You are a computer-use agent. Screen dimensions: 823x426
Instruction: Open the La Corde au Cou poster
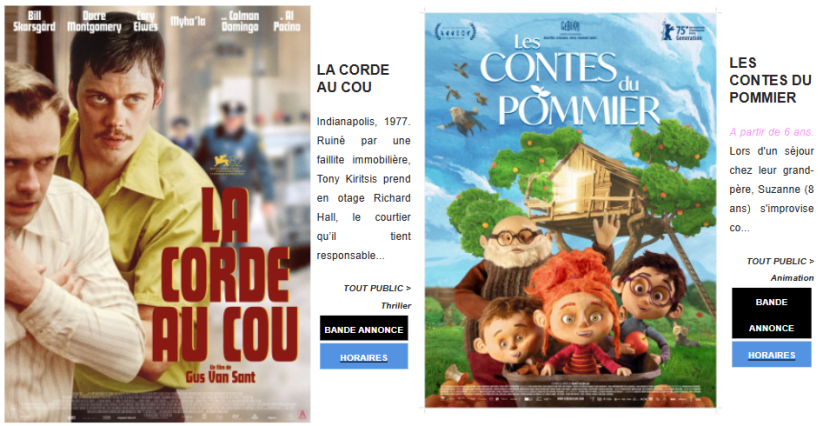157,214
